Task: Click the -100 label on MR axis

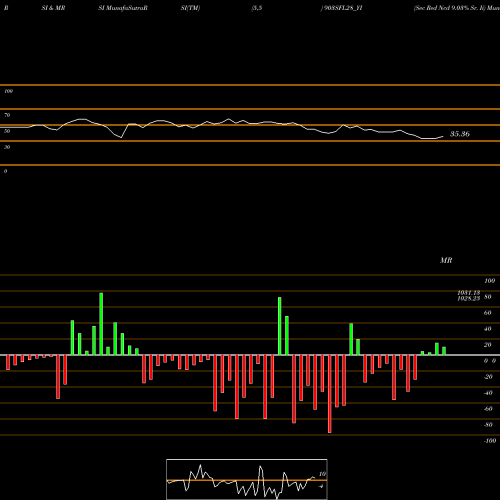Action: pos(490,441)
